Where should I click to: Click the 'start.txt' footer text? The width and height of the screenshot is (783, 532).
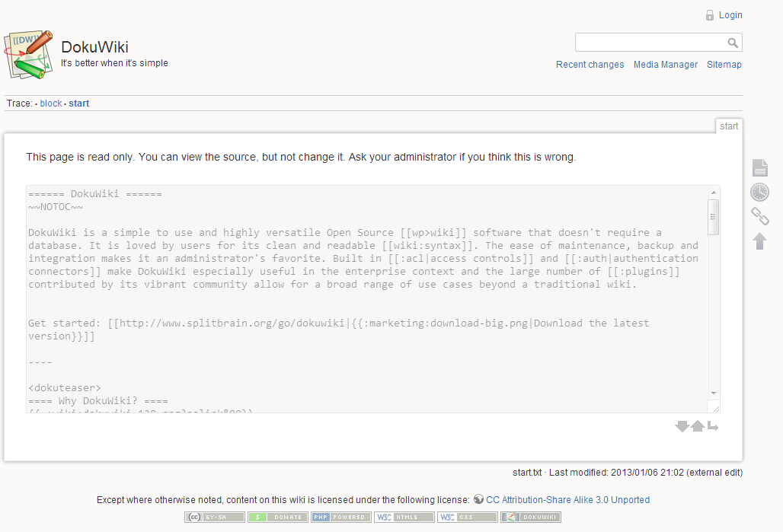(527, 472)
